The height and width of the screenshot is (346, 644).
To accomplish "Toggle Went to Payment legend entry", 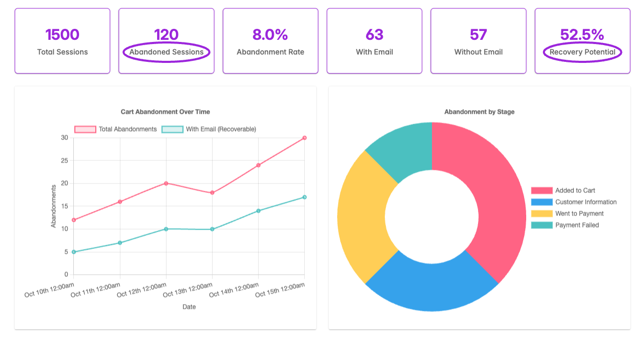I will (568, 213).
